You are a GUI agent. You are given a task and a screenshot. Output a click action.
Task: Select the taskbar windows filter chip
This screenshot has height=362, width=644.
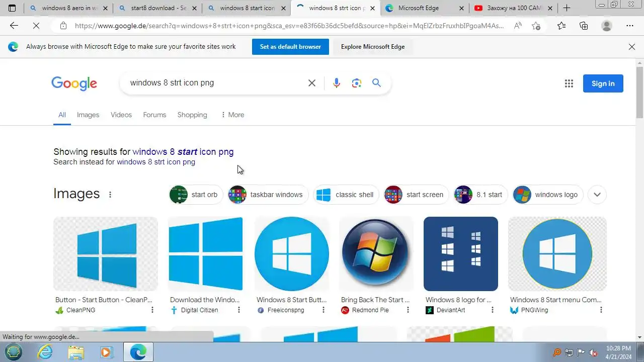click(268, 195)
